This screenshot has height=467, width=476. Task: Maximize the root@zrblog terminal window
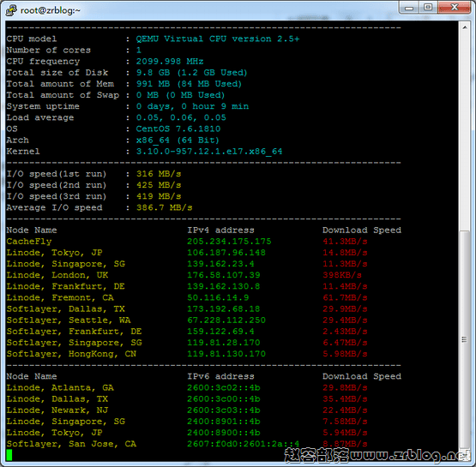(428, 7)
